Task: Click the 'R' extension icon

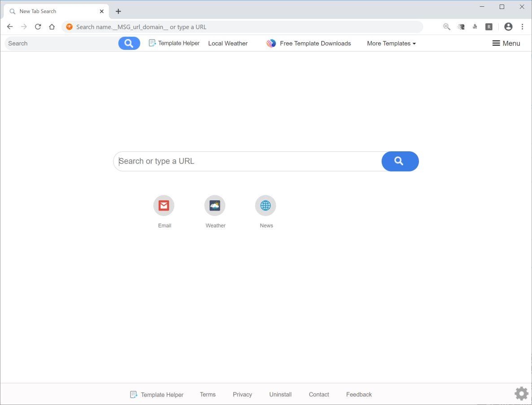Action: click(x=488, y=26)
